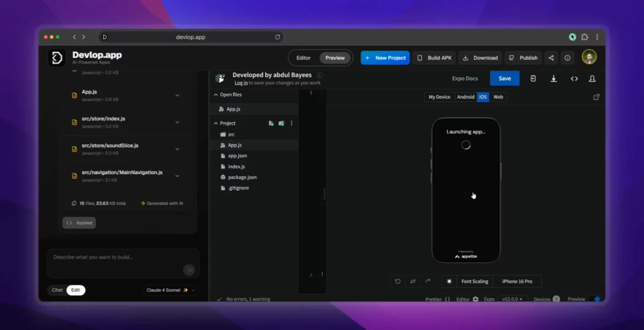Open the browser three-dot menu
The width and height of the screenshot is (644, 330).
(x=597, y=37)
